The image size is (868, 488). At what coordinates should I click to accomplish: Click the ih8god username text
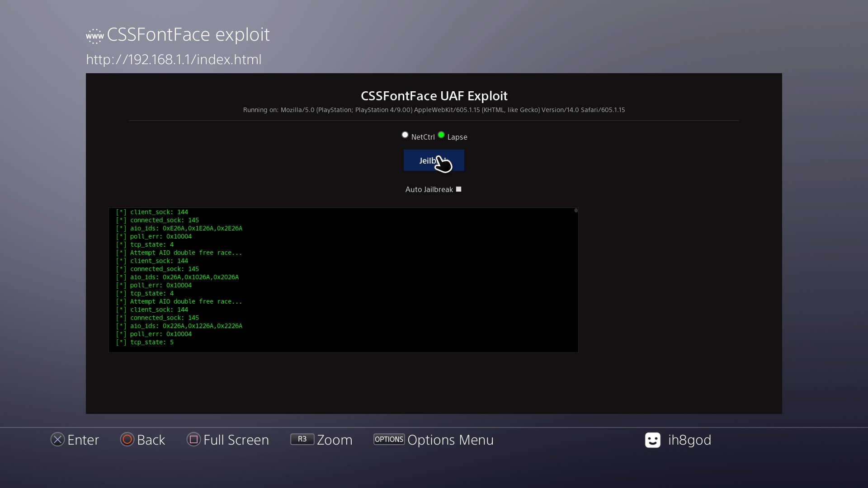[689, 440]
